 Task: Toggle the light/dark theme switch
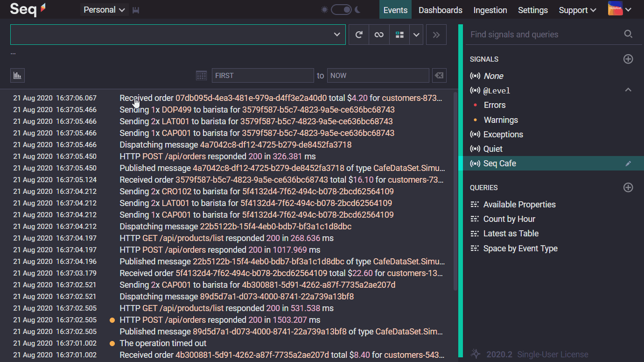pyautogui.click(x=341, y=10)
